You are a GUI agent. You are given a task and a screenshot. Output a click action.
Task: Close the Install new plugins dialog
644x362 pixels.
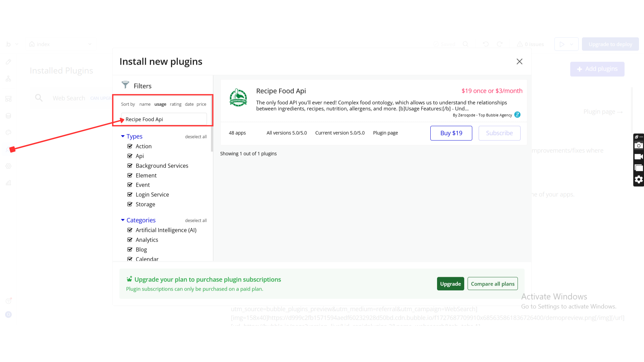tap(519, 61)
